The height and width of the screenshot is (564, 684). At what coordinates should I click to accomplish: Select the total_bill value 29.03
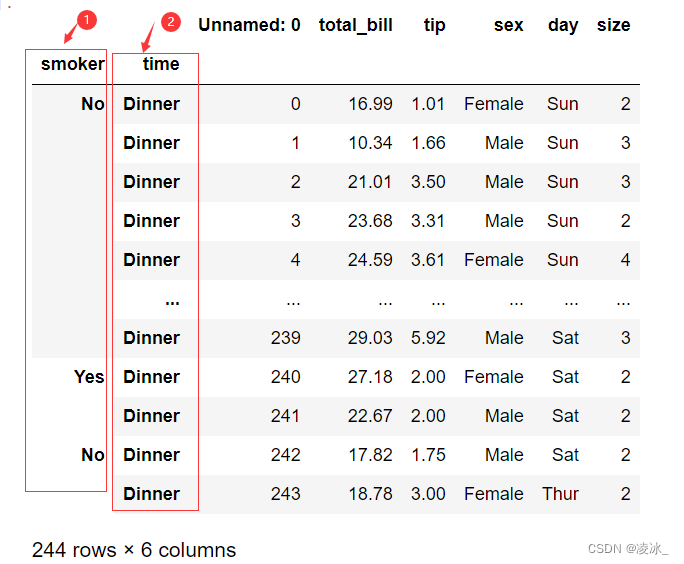click(370, 338)
